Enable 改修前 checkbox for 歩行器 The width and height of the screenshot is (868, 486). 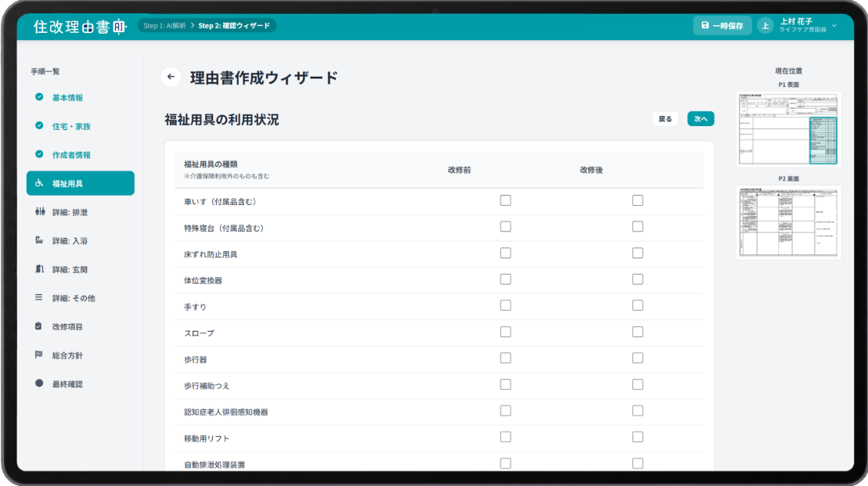pos(505,358)
